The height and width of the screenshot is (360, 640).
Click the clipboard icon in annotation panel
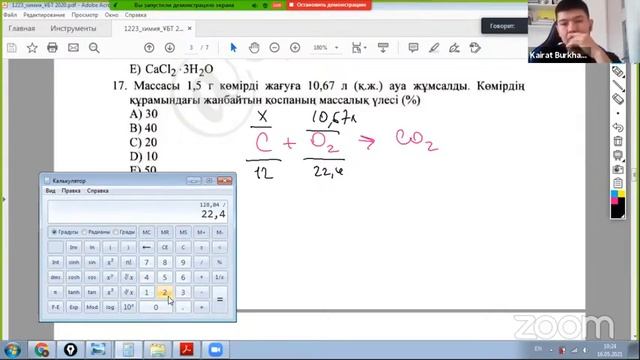[618, 183]
